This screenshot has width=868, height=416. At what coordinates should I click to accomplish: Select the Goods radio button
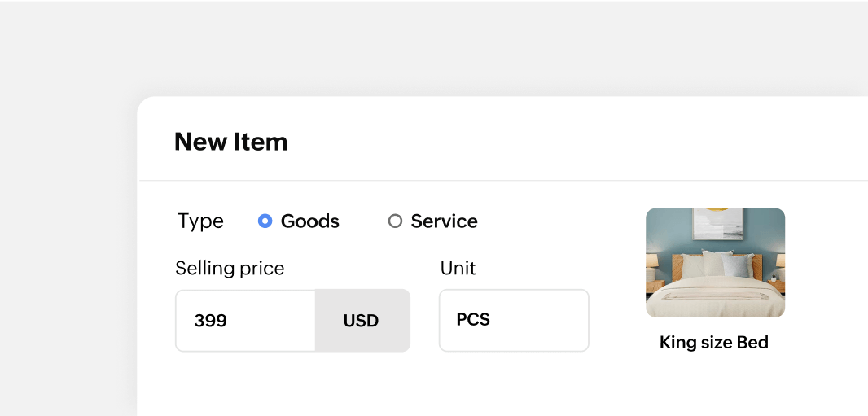(x=265, y=221)
